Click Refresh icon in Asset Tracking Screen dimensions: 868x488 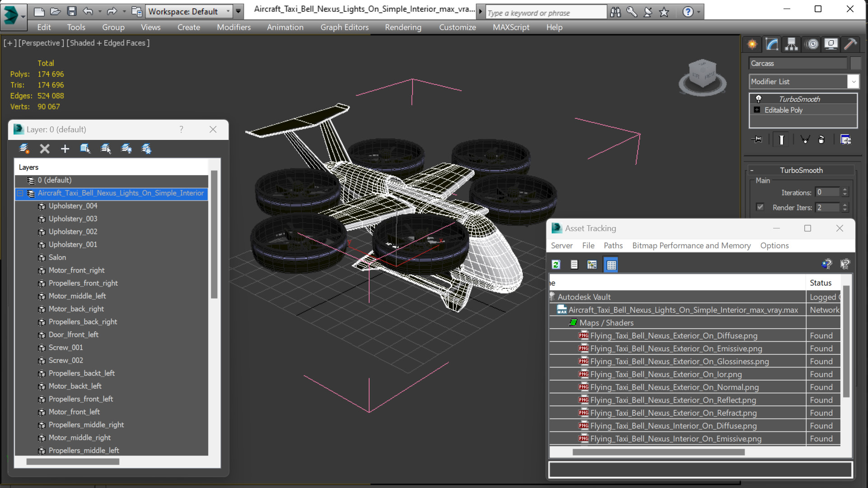[x=556, y=265]
